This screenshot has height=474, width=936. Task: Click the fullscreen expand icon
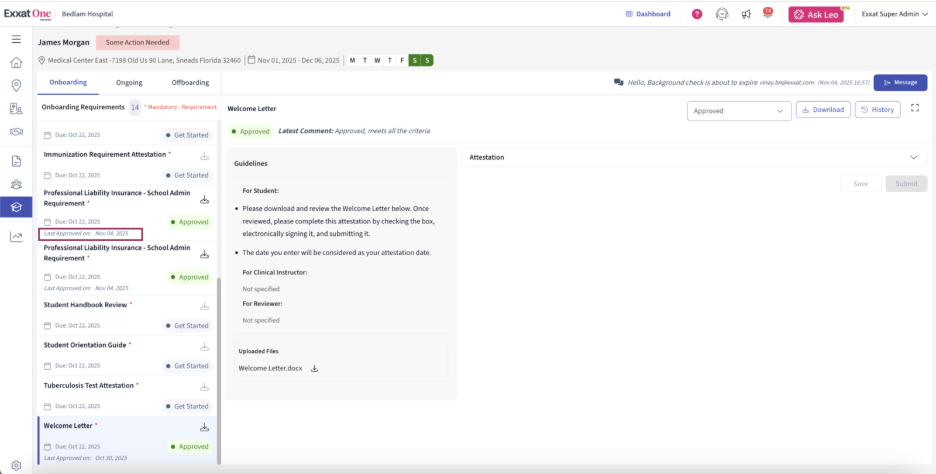(x=915, y=108)
